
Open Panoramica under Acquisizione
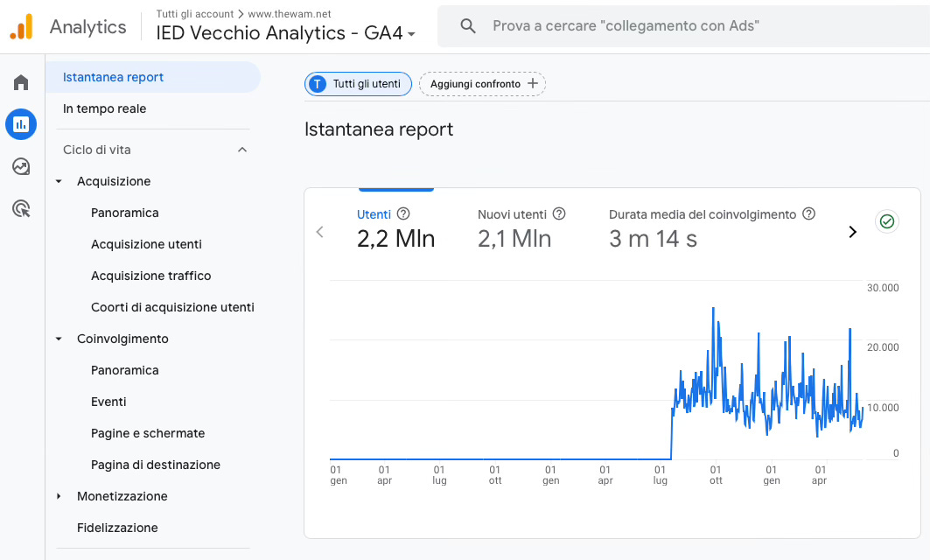click(124, 213)
